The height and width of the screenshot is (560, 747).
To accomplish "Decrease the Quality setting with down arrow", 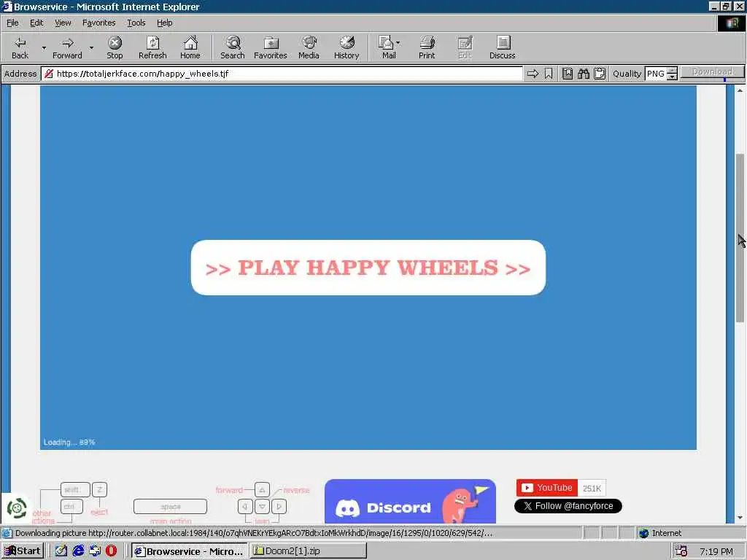I will (x=672, y=77).
